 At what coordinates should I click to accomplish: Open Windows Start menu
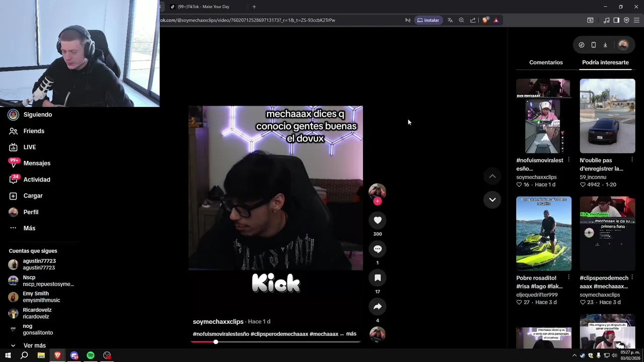click(x=8, y=355)
